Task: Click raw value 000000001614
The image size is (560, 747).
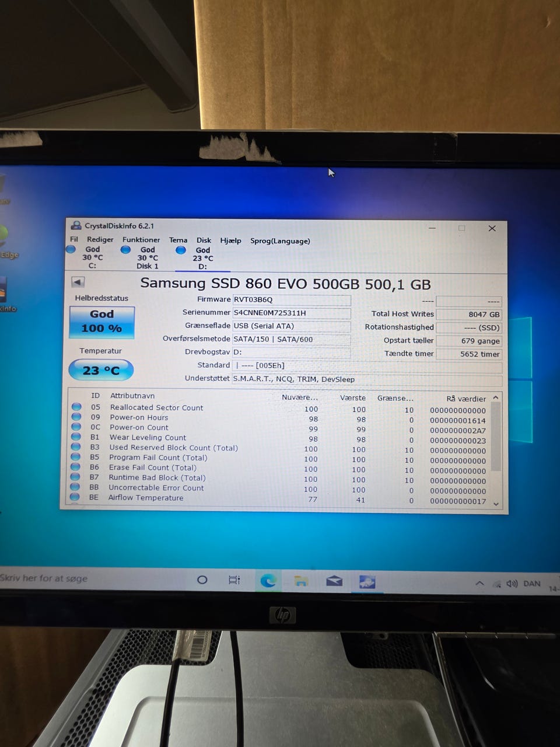Action: coord(458,421)
